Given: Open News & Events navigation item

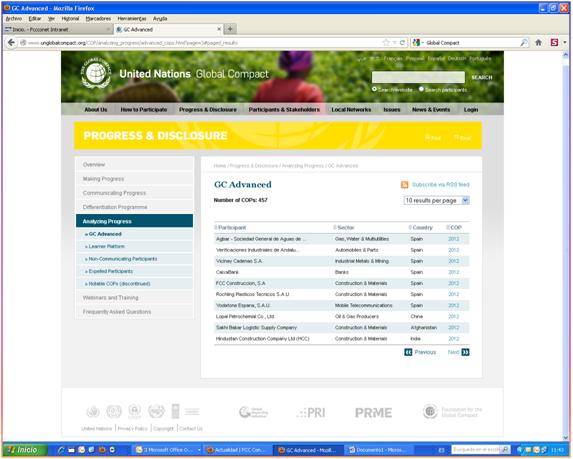Looking at the screenshot, I should [431, 110].
